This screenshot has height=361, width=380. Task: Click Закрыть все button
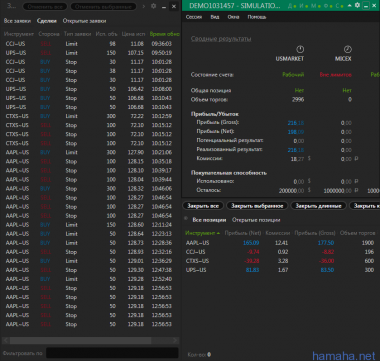203,206
